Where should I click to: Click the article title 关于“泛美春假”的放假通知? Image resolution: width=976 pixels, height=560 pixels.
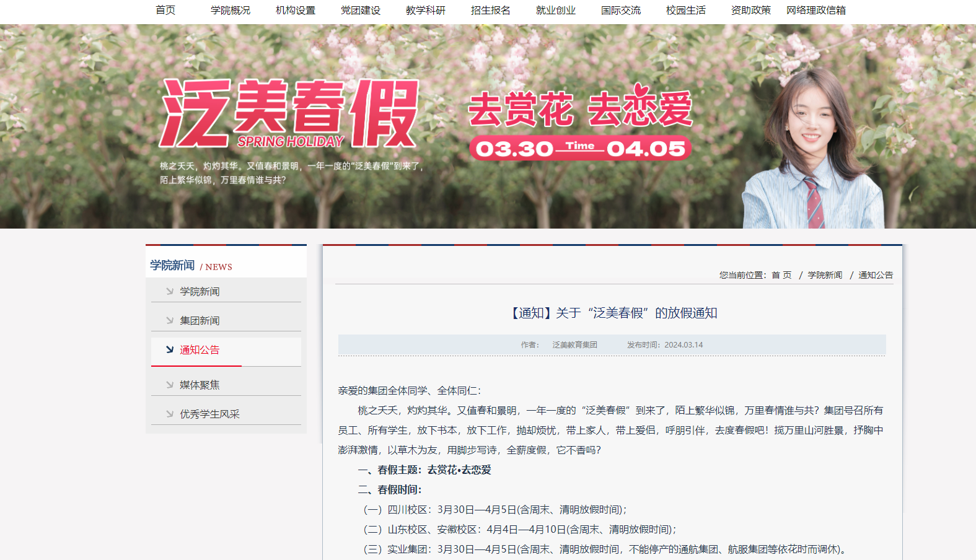(x=612, y=313)
